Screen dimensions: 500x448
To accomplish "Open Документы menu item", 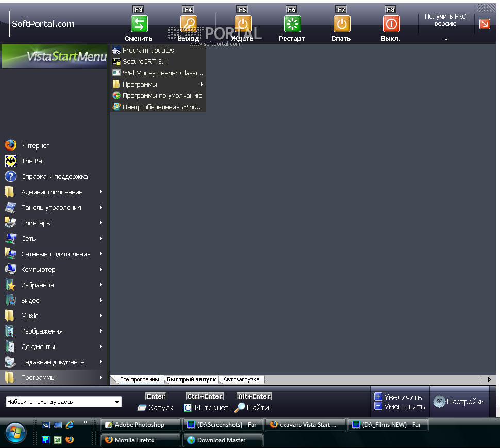I will (54, 346).
